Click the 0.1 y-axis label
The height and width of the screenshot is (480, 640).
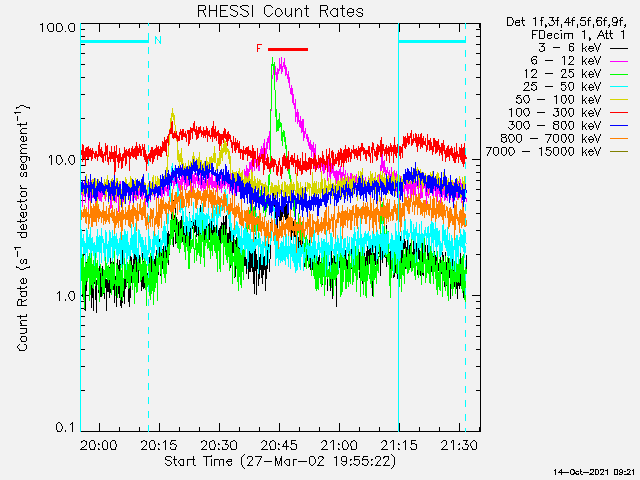[65, 427]
